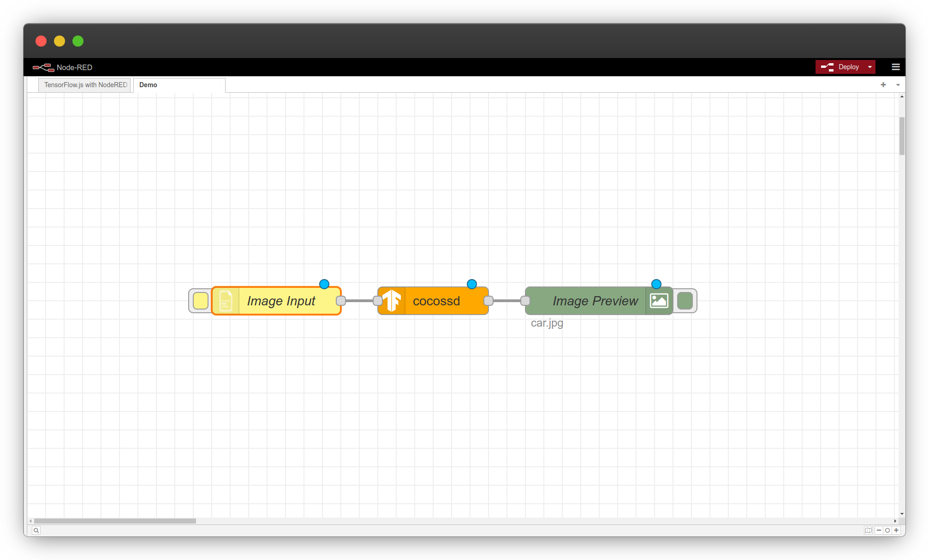Add a new flow tab with plus
Screen dimensions: 929x560
pyautogui.click(x=883, y=84)
